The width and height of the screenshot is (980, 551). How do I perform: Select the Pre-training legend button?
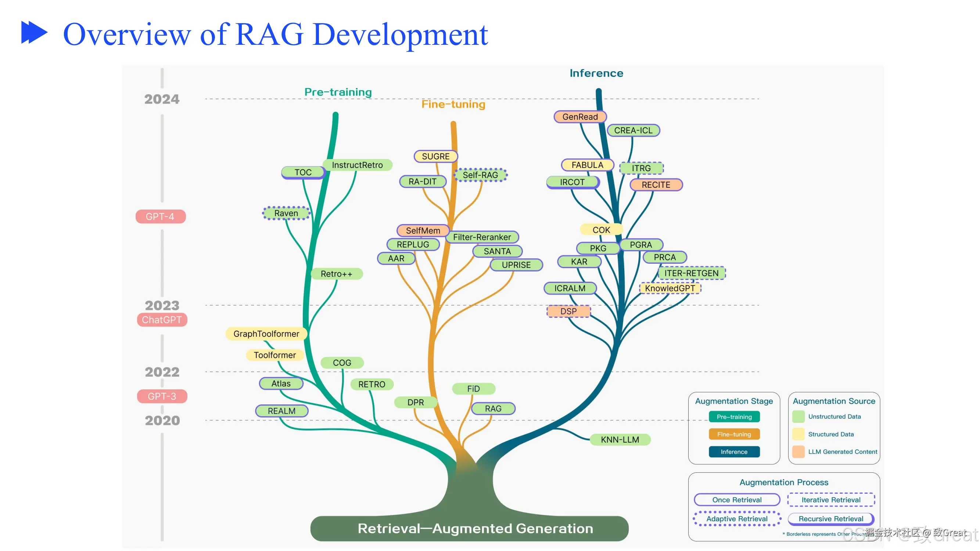pyautogui.click(x=734, y=417)
